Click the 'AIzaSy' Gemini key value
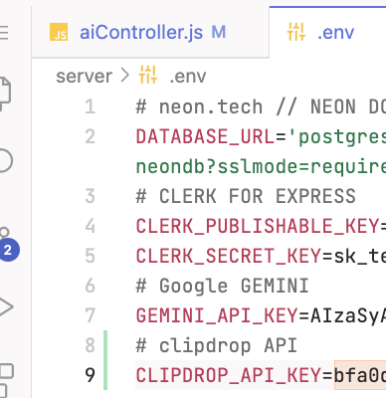386x398 pixels. coord(348,316)
